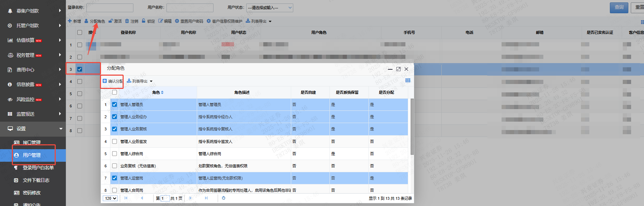The height and width of the screenshot is (206, 644).
Task: Click the dialog's column grid icon
Action: click(x=408, y=81)
